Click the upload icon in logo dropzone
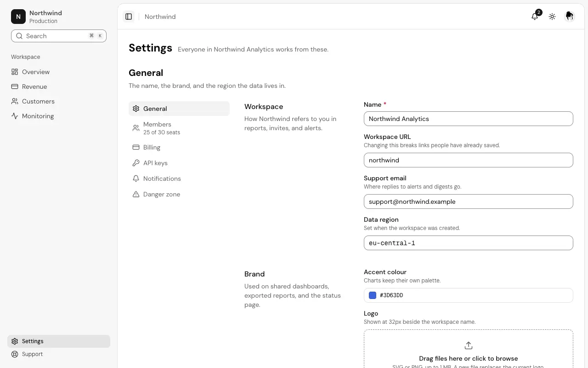 coord(469,345)
